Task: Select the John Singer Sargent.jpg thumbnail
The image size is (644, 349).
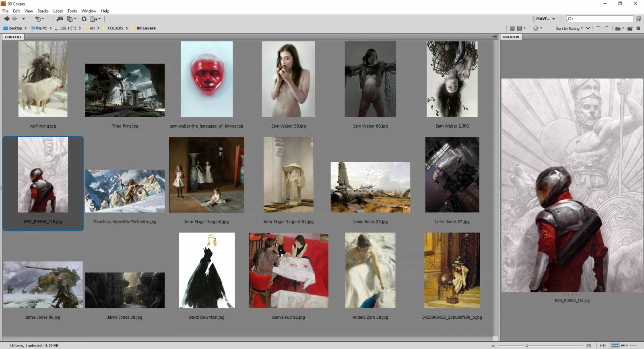Action: pyautogui.click(x=206, y=175)
